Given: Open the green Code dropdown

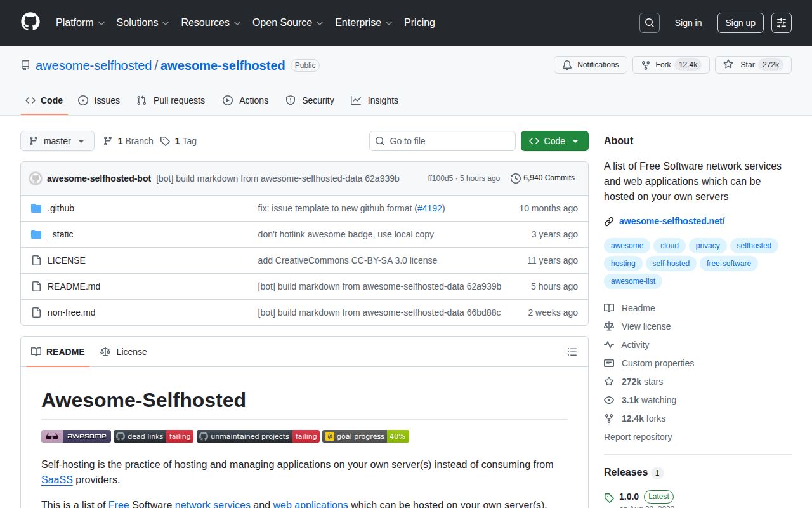Looking at the screenshot, I should pos(554,141).
